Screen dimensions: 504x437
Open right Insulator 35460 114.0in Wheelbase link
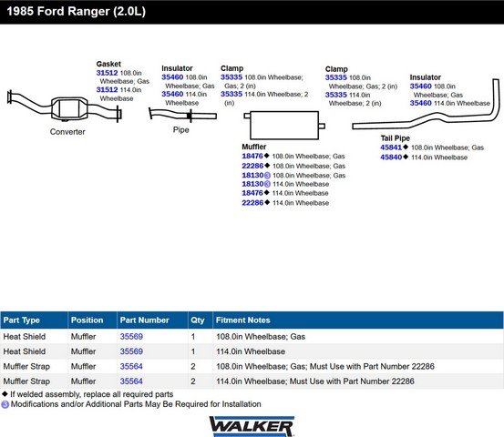(x=420, y=103)
